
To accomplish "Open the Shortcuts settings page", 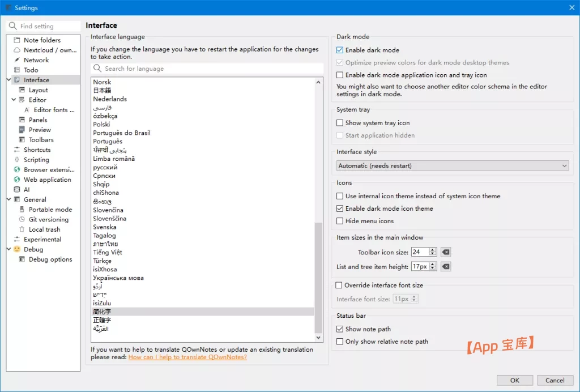I will (x=37, y=150).
